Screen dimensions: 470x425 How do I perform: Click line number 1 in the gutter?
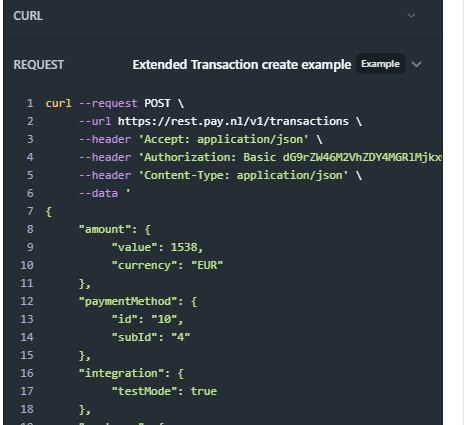click(x=30, y=103)
